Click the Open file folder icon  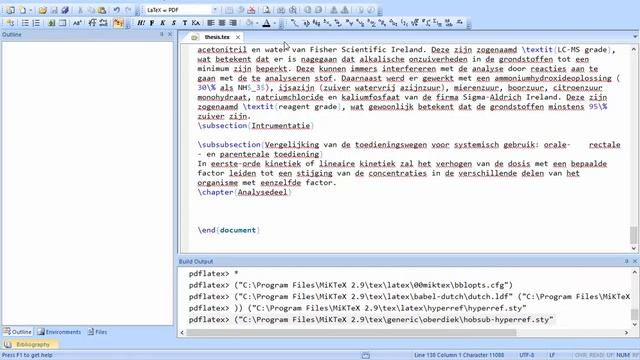pyautogui.click(x=42, y=10)
